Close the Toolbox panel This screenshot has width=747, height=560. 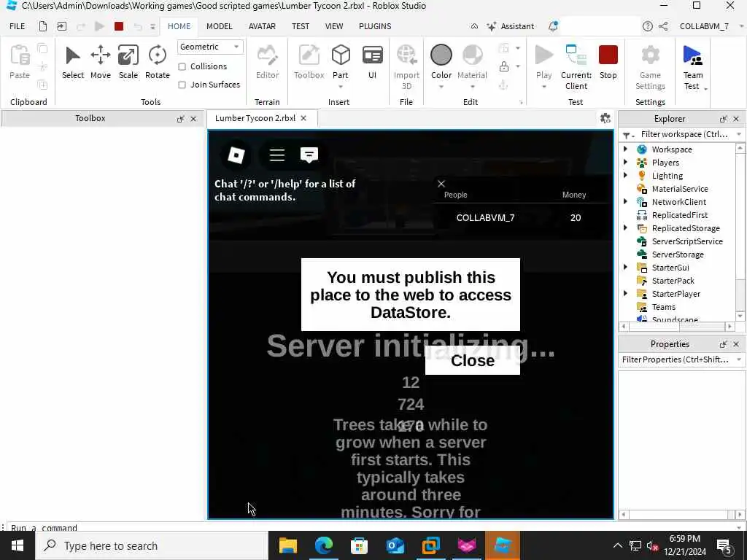click(193, 119)
